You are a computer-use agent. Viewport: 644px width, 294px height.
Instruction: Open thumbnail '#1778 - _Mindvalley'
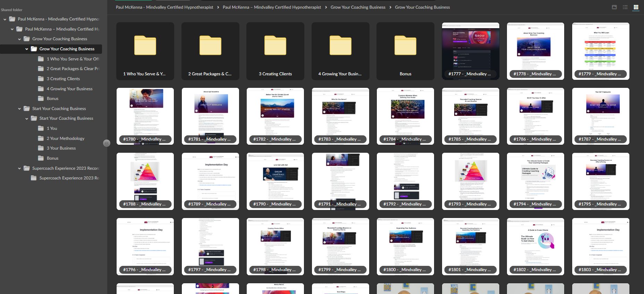(x=535, y=51)
